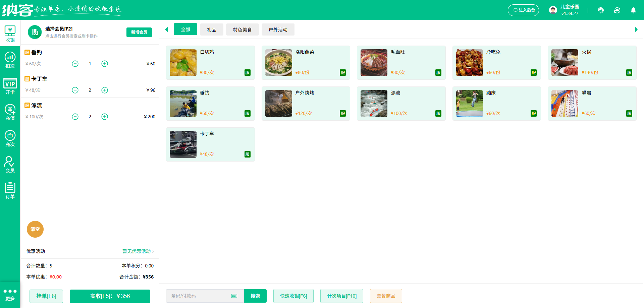Open the VIP 开卡 card sidebar icon

(x=10, y=86)
